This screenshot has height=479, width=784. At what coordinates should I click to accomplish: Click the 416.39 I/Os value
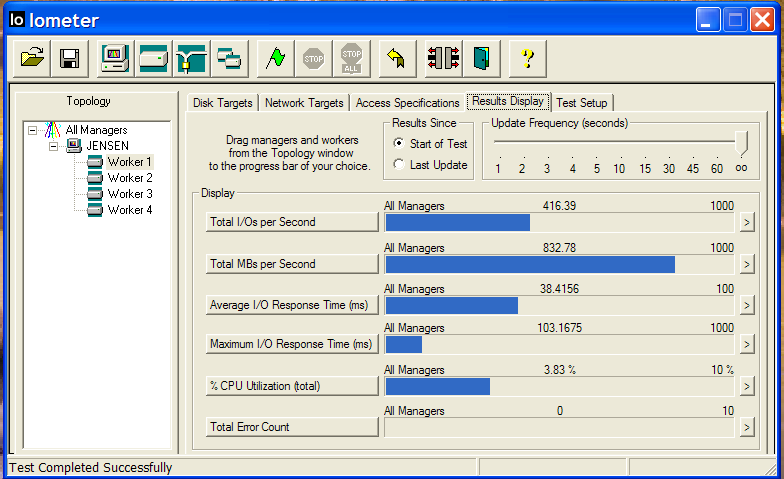[560, 206]
